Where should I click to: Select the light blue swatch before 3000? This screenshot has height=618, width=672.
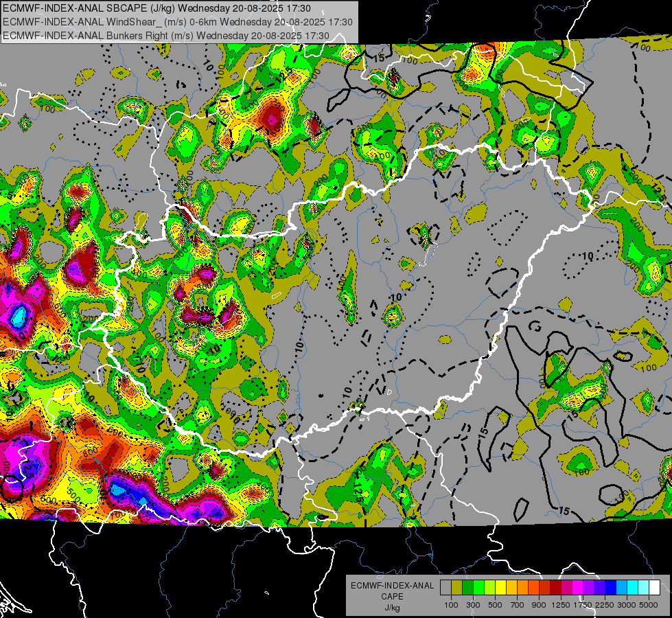(x=621, y=588)
